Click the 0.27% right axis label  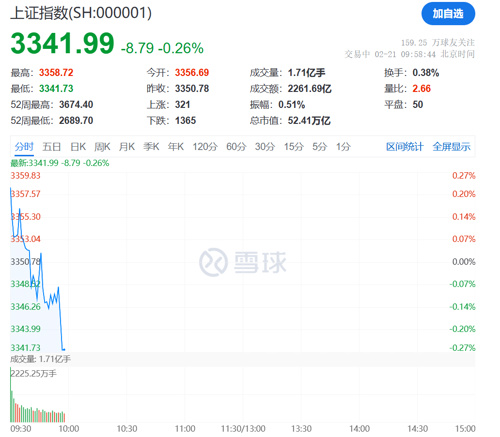click(464, 176)
